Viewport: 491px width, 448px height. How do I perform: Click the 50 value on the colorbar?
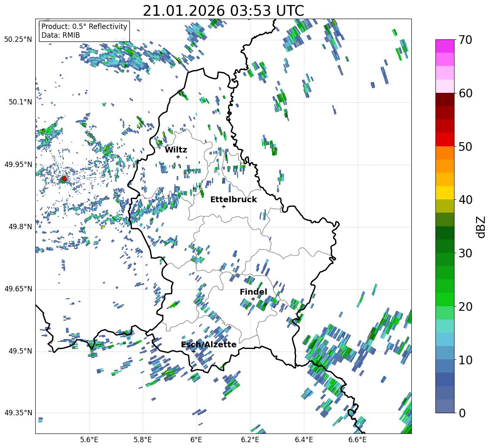click(465, 146)
